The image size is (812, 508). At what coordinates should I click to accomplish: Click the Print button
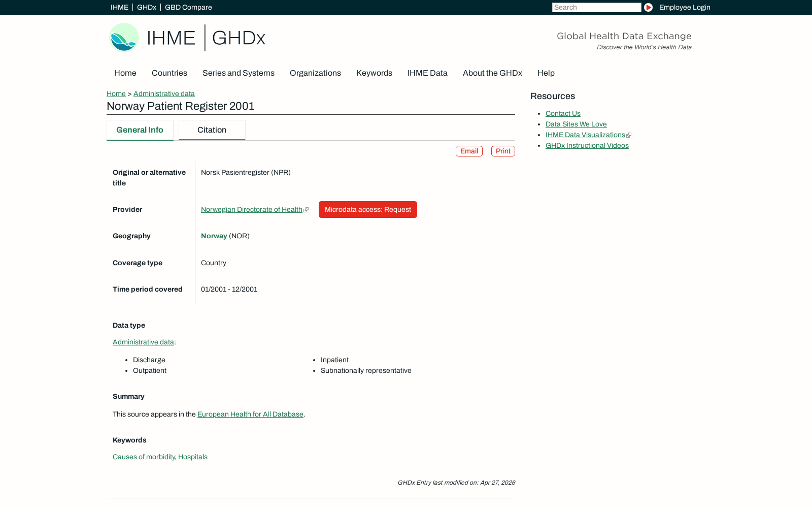[x=503, y=151]
